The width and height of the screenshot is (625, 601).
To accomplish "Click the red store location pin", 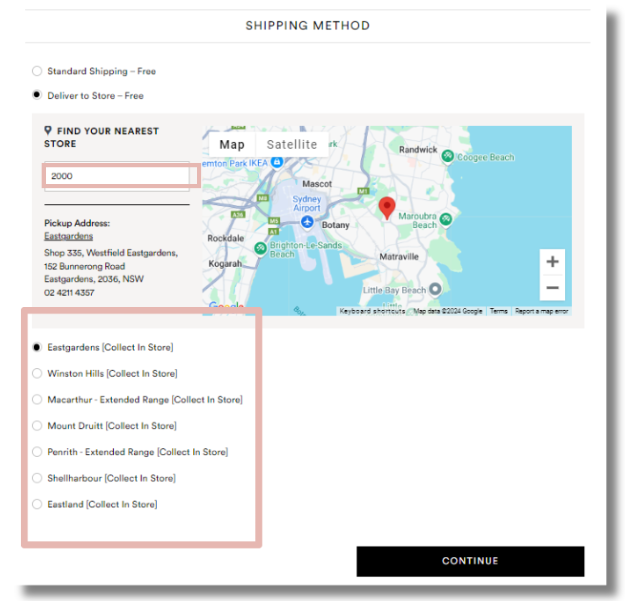I will 387,207.
